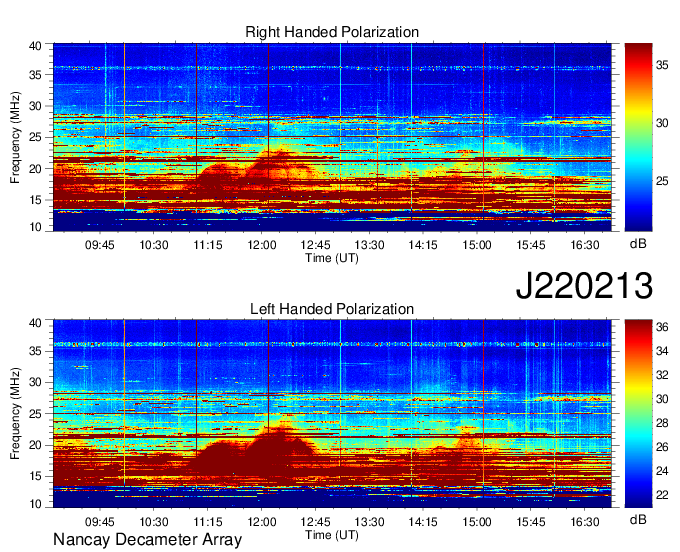Click the 35 dB tick on upper colorbar
The height and width of the screenshot is (552, 680).
[662, 65]
